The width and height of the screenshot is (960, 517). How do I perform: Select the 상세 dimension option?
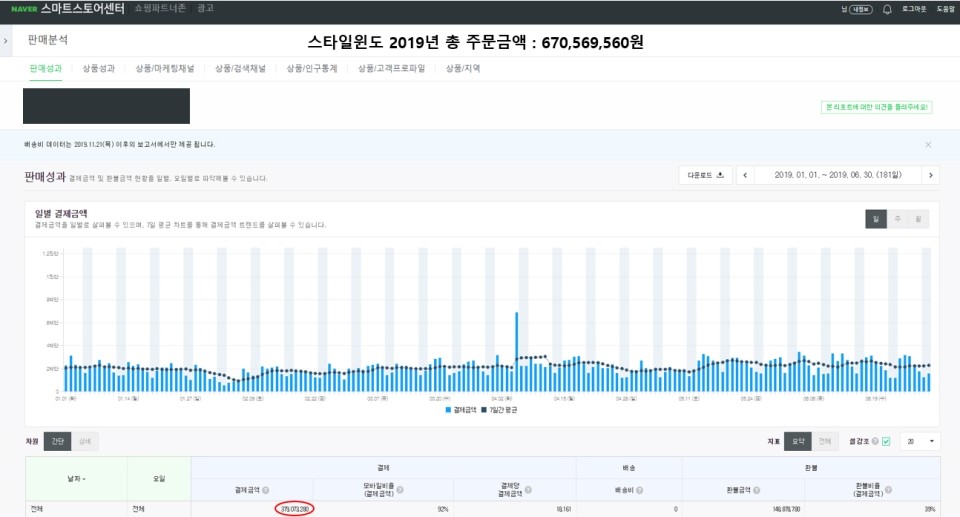(84, 441)
